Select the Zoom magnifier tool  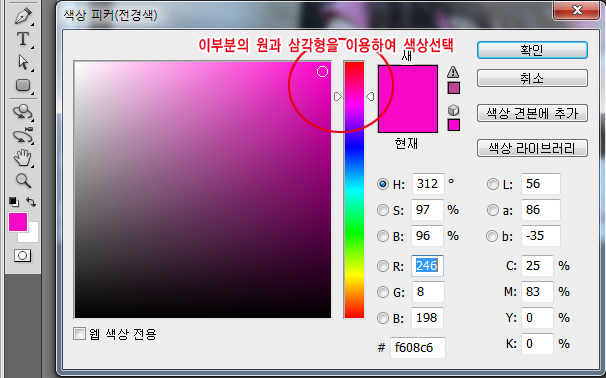pyautogui.click(x=23, y=180)
